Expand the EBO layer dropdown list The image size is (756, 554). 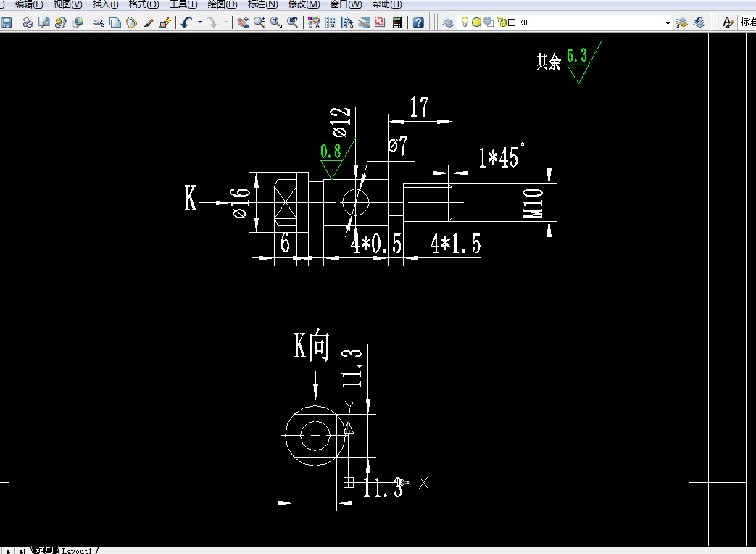pos(668,22)
